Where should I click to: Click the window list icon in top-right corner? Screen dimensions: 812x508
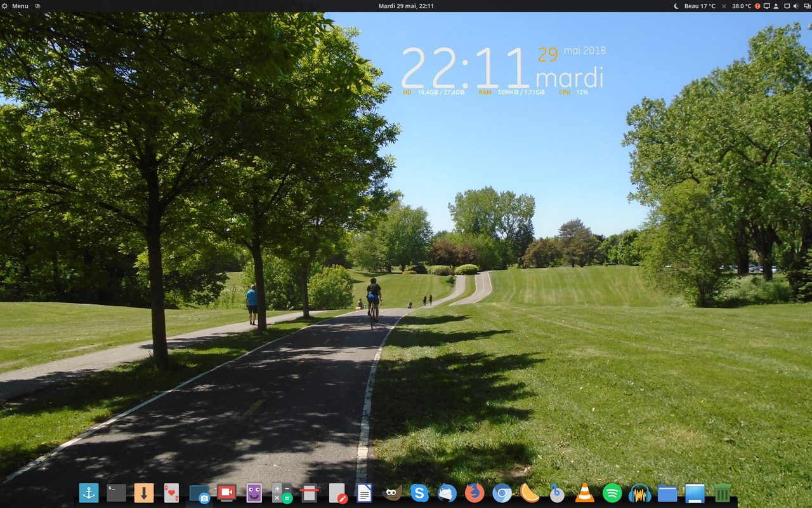pos(806,6)
